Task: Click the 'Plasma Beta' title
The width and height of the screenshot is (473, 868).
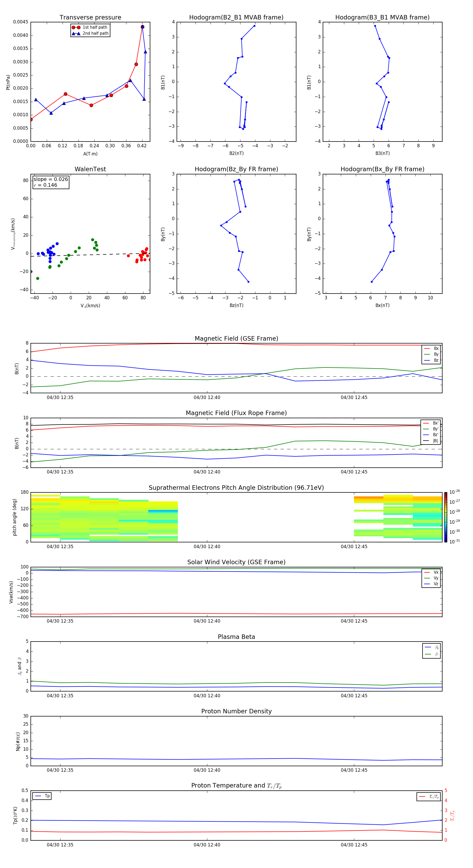Action: pos(236,637)
